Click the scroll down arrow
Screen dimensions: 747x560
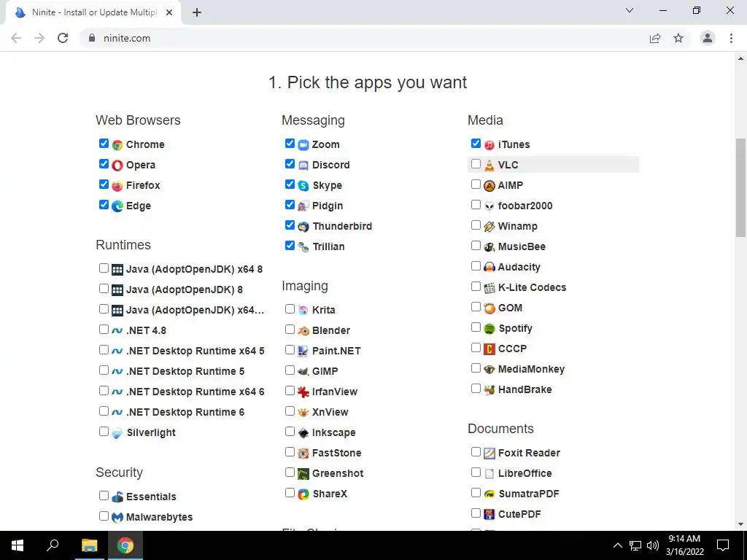coord(740,525)
